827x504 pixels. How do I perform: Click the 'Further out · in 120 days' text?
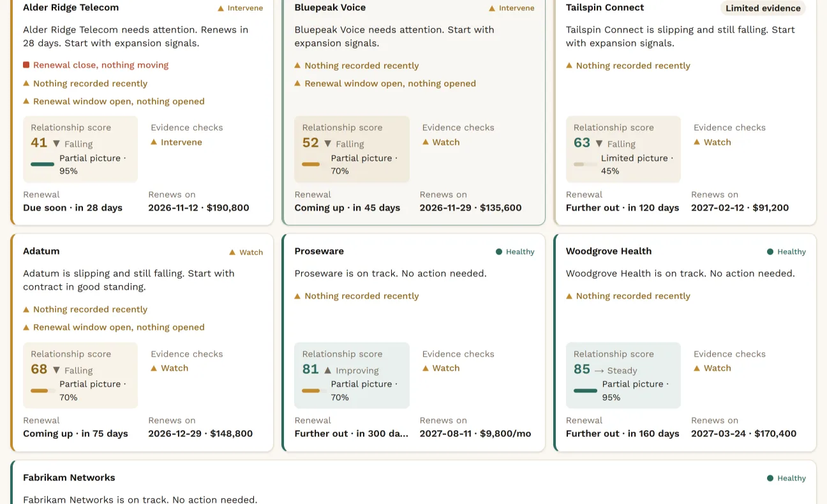coord(622,208)
